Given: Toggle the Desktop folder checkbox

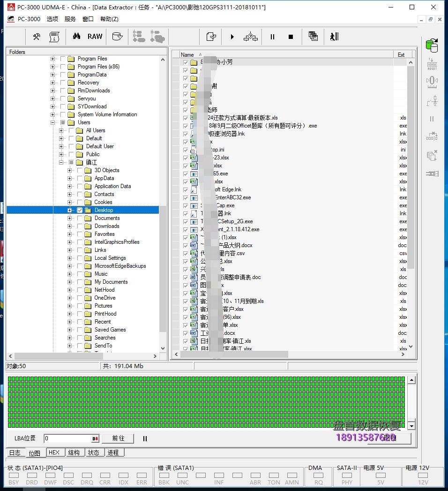Looking at the screenshot, I should click(80, 210).
